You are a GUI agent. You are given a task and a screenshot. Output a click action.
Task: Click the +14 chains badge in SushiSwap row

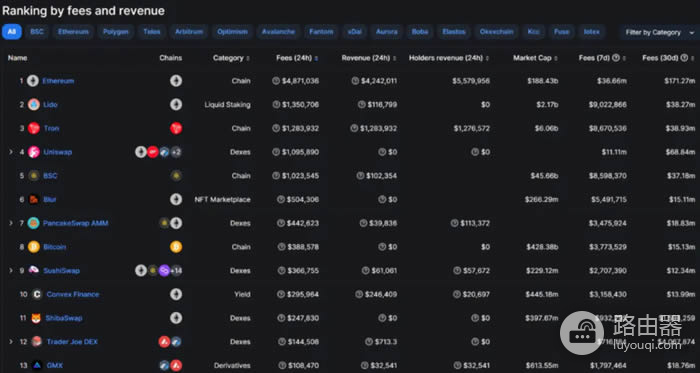click(176, 270)
